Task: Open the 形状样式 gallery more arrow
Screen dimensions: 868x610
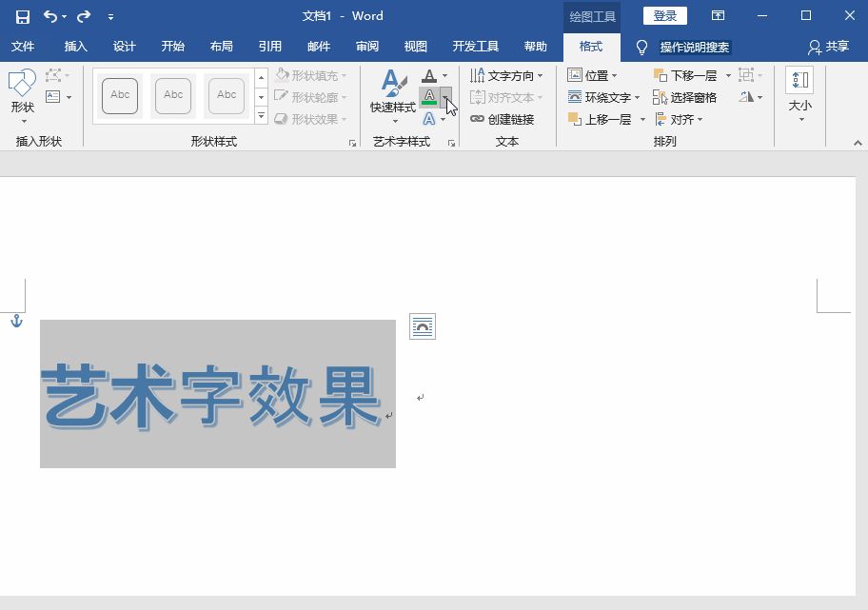Action: (x=260, y=114)
